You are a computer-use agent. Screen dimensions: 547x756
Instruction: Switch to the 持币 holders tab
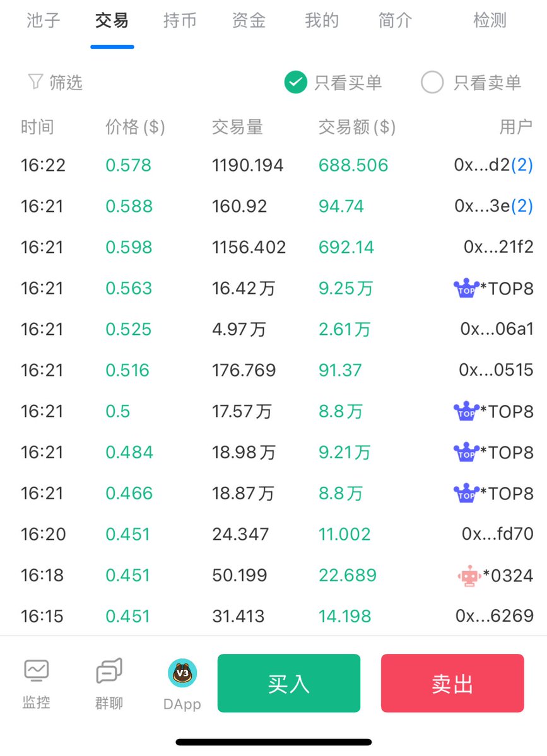click(x=180, y=21)
